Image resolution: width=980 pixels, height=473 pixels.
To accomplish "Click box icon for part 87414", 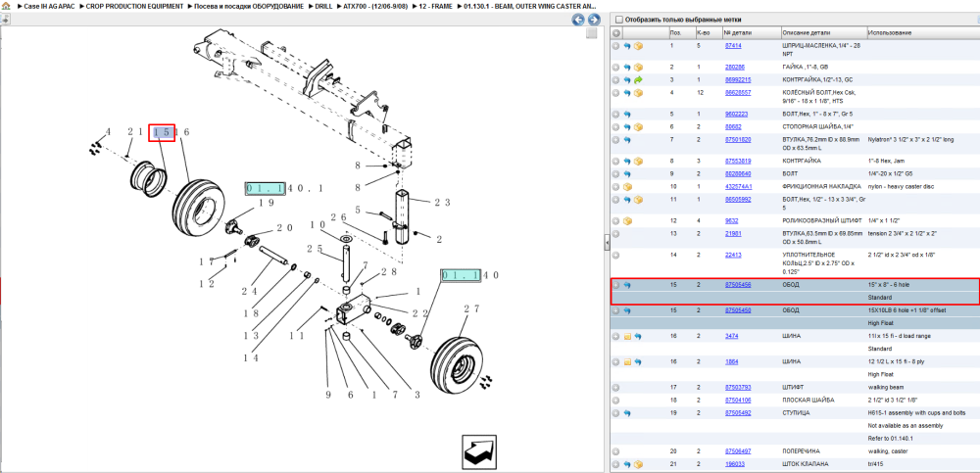I will (x=638, y=46).
